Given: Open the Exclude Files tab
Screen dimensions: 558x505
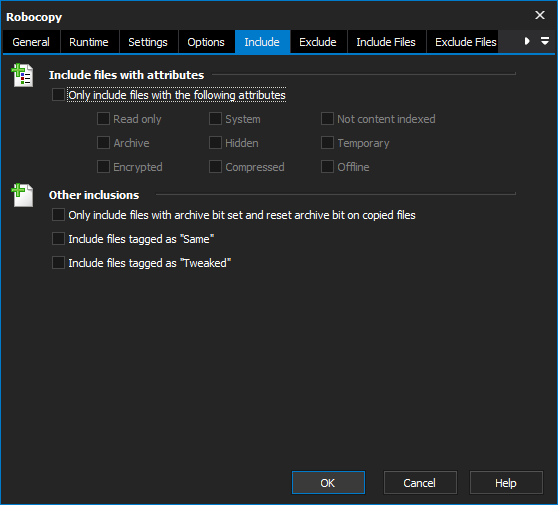Looking at the screenshot, I should 465,42.
